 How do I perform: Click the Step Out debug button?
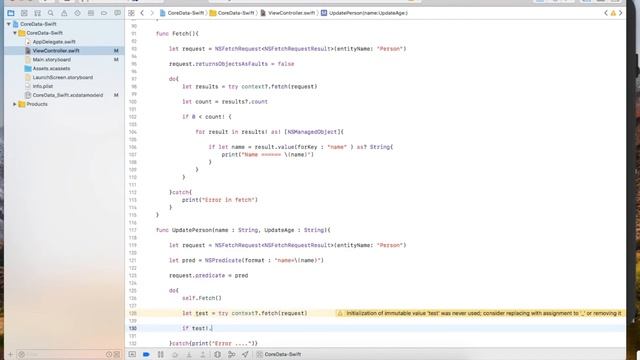(202, 354)
